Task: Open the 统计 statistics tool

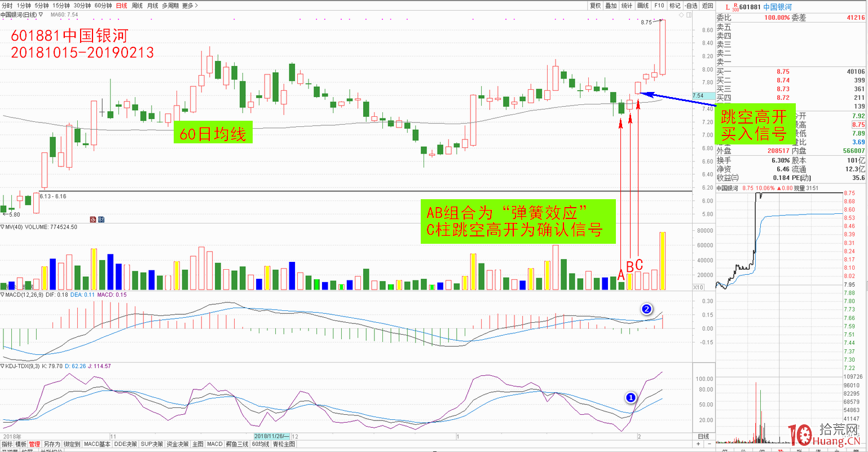Action: pos(627,6)
